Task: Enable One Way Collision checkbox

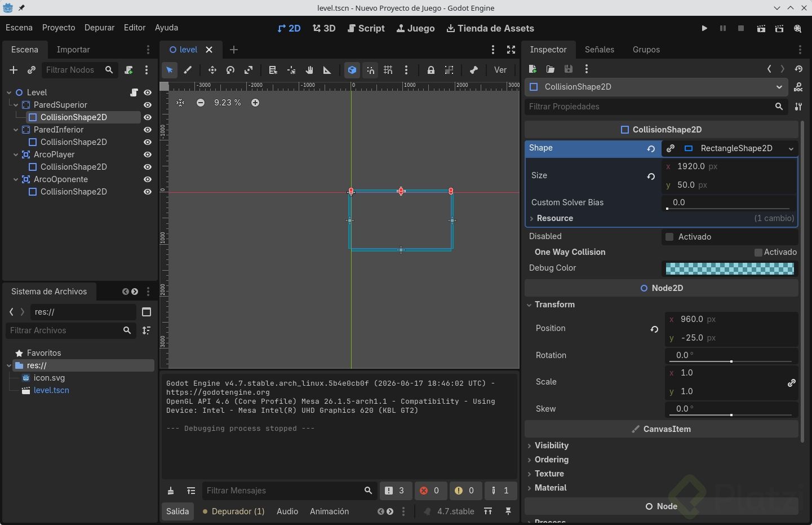Action: 758,252
